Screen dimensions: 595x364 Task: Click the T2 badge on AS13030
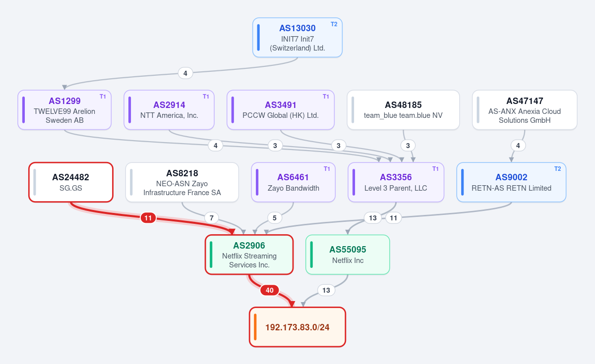[334, 24]
